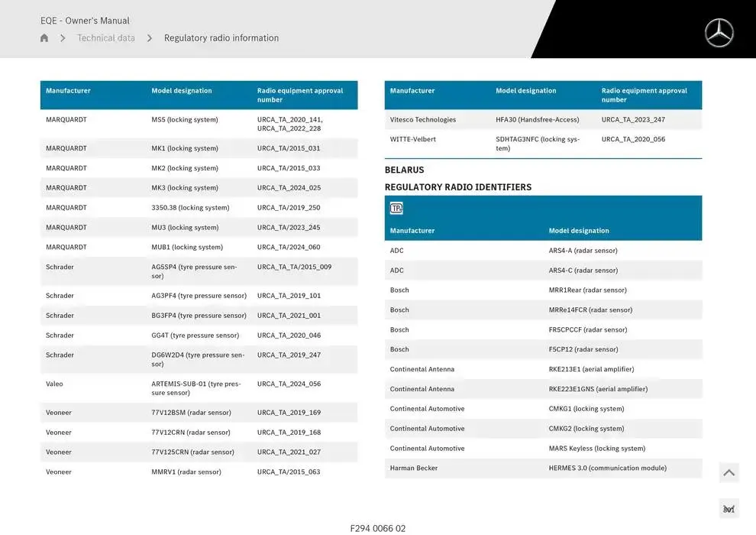The image size is (756, 535).
Task: Click the BELARUS section heading
Action: tap(404, 170)
